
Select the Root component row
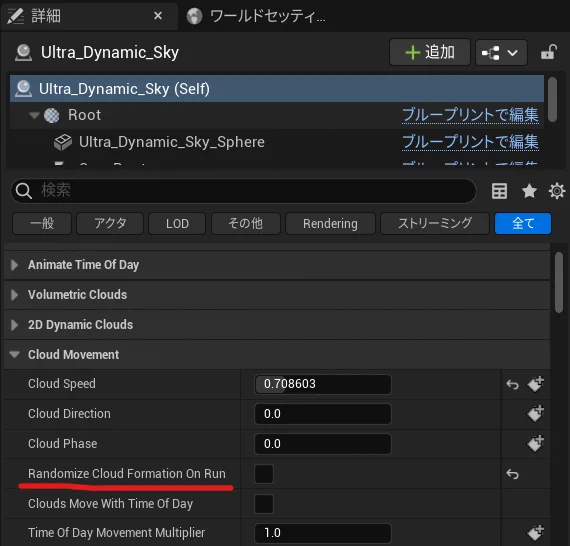pos(277,115)
